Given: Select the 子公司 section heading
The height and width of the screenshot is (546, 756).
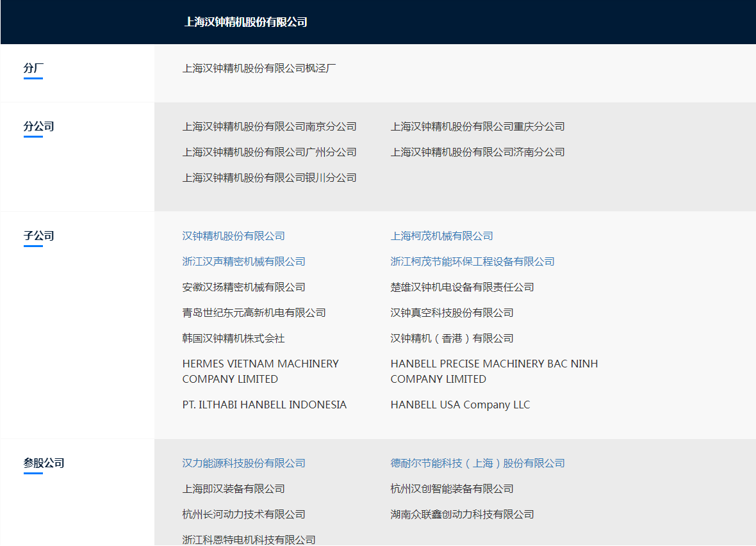Looking at the screenshot, I should click(x=39, y=236).
